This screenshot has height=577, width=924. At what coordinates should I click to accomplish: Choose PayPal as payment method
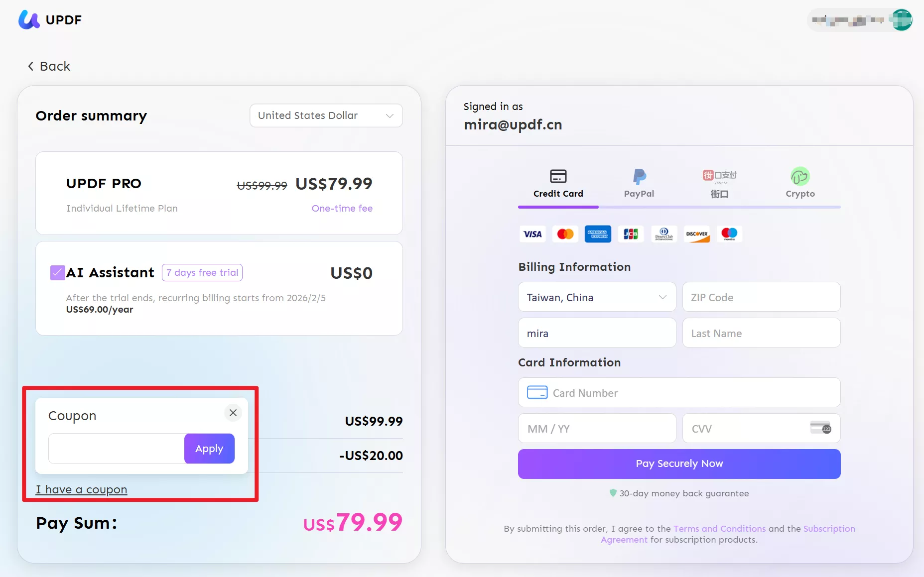639,183
